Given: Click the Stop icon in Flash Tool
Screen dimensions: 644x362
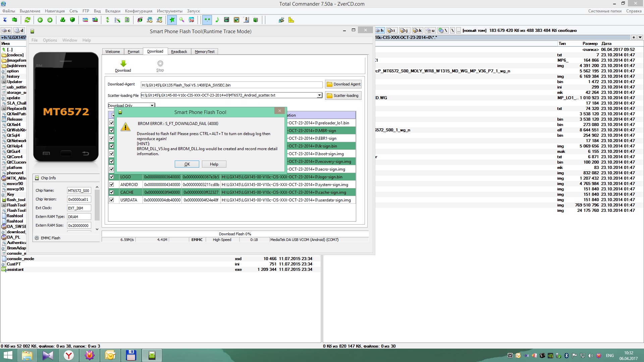Looking at the screenshot, I should pos(160,64).
